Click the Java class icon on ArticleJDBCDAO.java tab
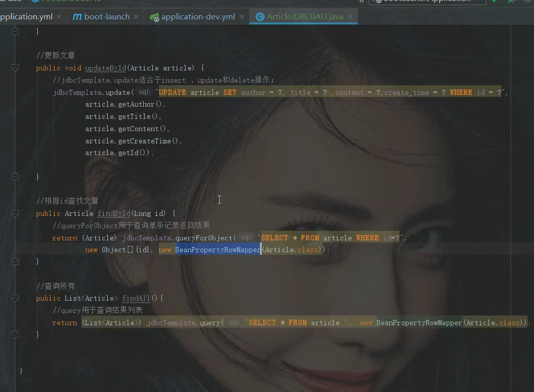The height and width of the screenshot is (392, 534). (x=260, y=17)
